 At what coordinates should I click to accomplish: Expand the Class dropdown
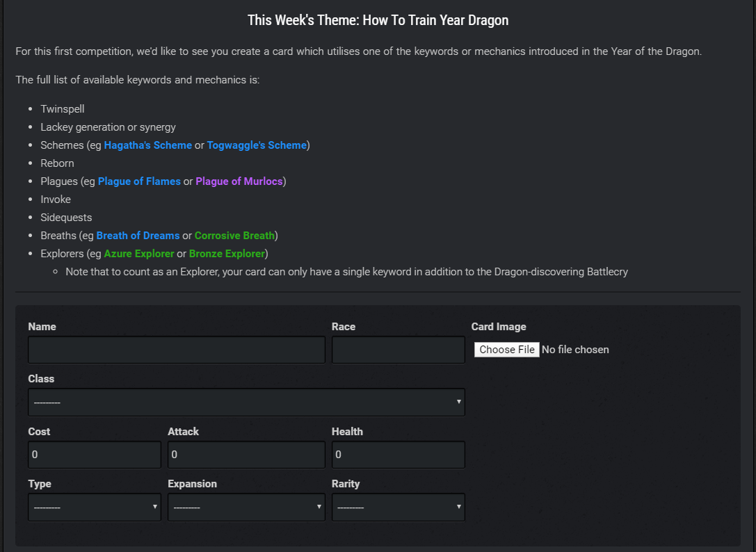pos(246,402)
